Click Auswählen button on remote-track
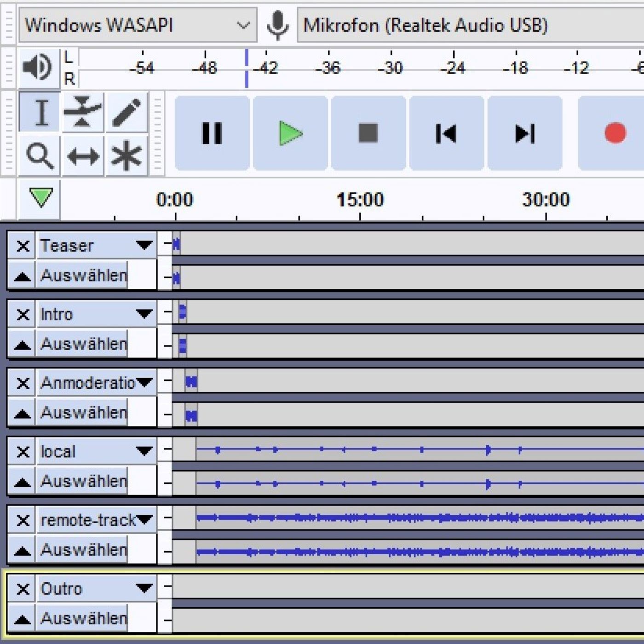The width and height of the screenshot is (644, 644). point(83,550)
